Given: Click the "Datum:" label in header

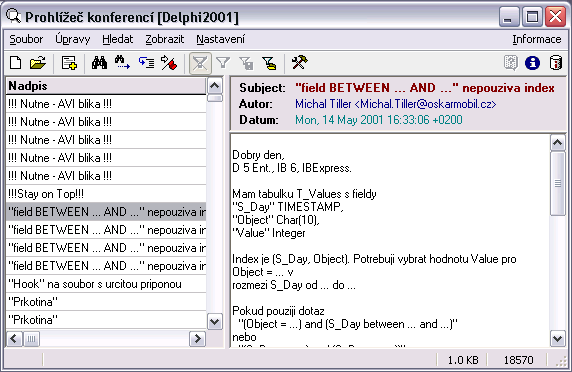Looking at the screenshot, I should 259,120.
